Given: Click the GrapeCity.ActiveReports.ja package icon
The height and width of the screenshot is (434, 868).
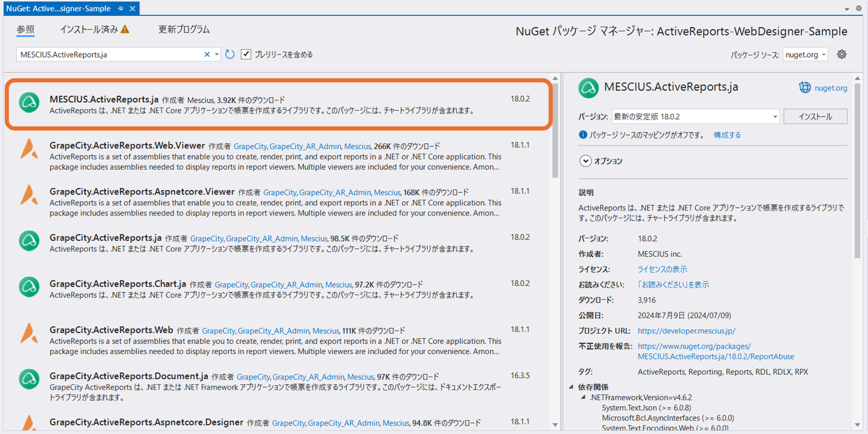Looking at the screenshot, I should click(x=29, y=241).
